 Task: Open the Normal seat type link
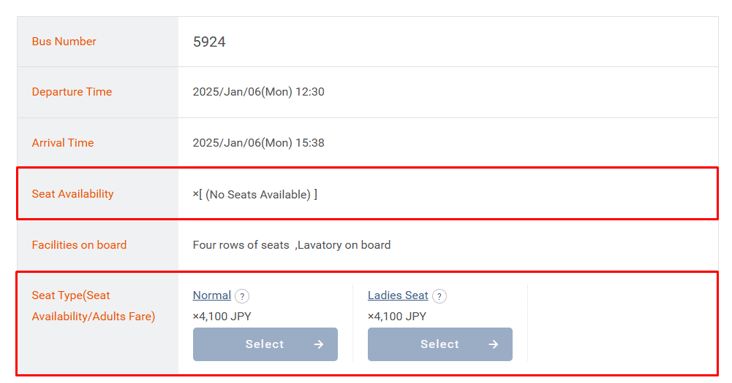click(212, 295)
